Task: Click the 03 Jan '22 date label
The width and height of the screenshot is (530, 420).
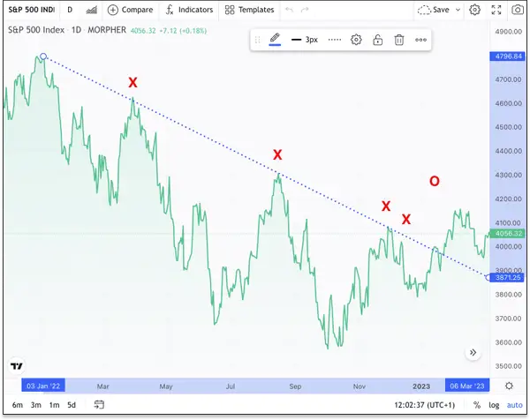Action: coord(43,386)
